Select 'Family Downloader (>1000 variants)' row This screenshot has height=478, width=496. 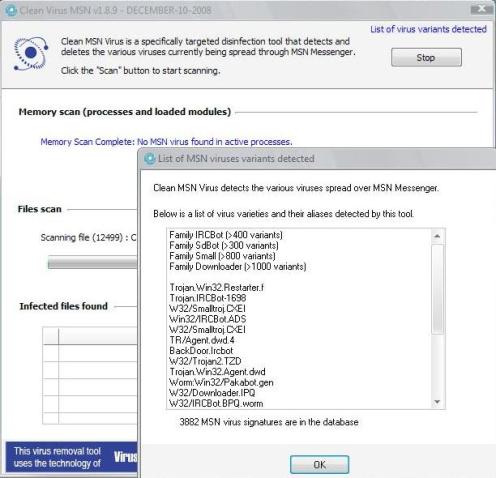pos(238,267)
